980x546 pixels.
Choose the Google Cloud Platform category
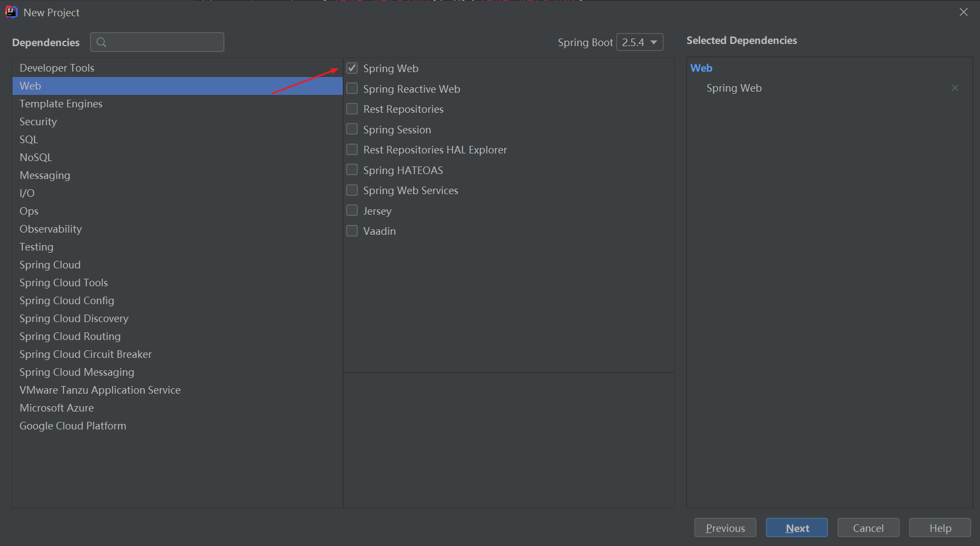(x=177, y=426)
